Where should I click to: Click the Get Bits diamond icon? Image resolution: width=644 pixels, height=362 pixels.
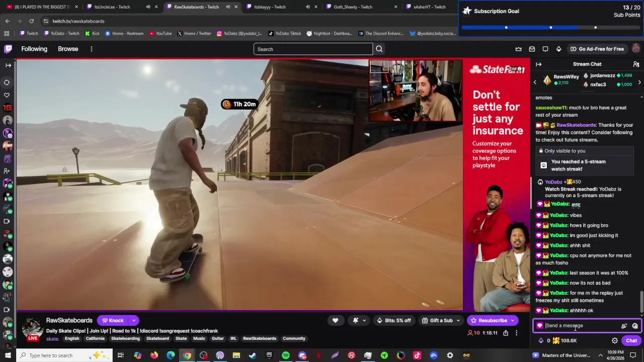coord(558,49)
